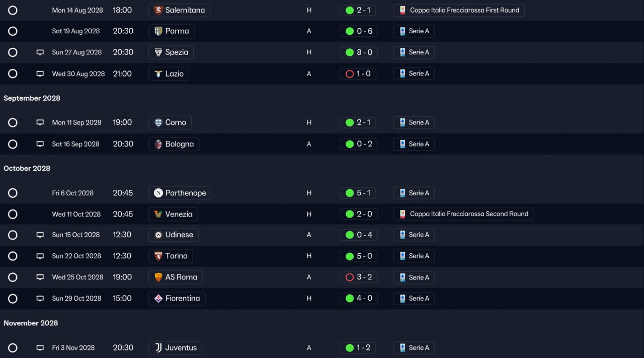The width and height of the screenshot is (644, 358).
Task: Select the radio circle for the Torino fixture
Action: pyautogui.click(x=13, y=256)
